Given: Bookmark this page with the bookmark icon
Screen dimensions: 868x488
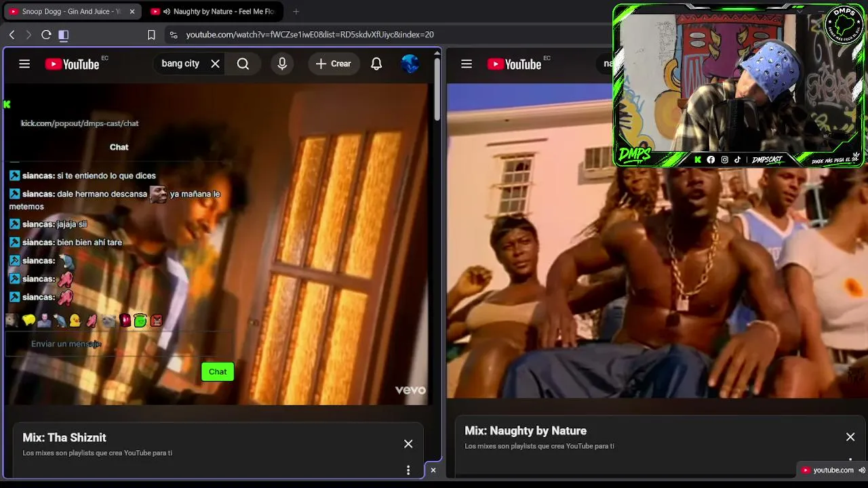Looking at the screenshot, I should [x=151, y=35].
